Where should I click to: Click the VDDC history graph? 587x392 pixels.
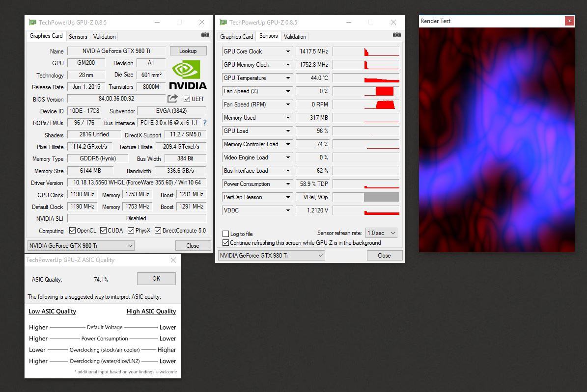[x=366, y=210]
